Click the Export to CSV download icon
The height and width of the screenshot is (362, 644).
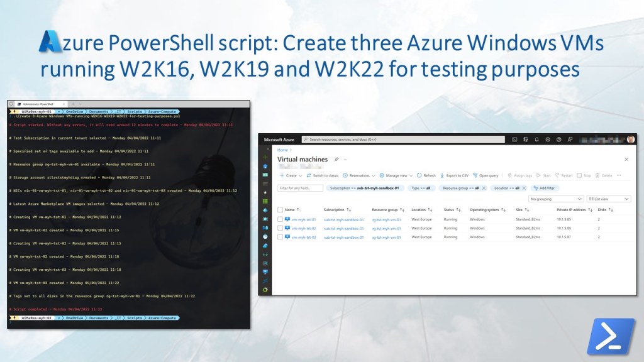[x=441, y=175]
